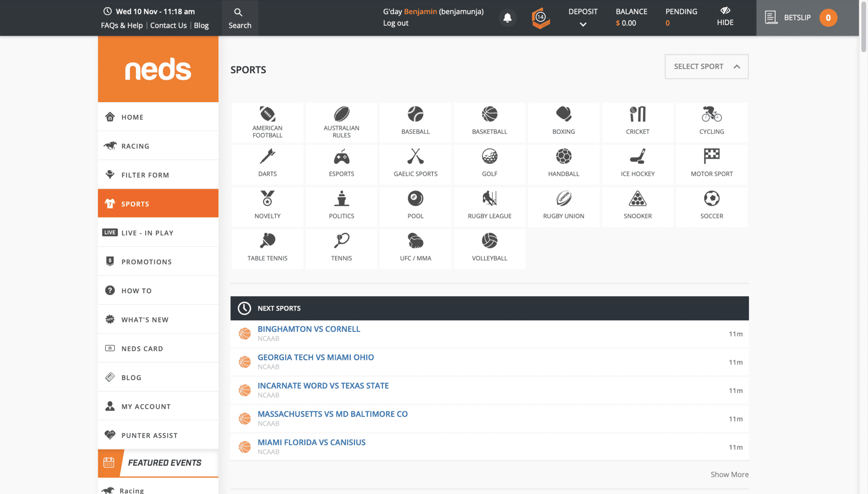Image resolution: width=868 pixels, height=494 pixels.
Task: Select the Esports controller icon
Action: click(x=342, y=156)
